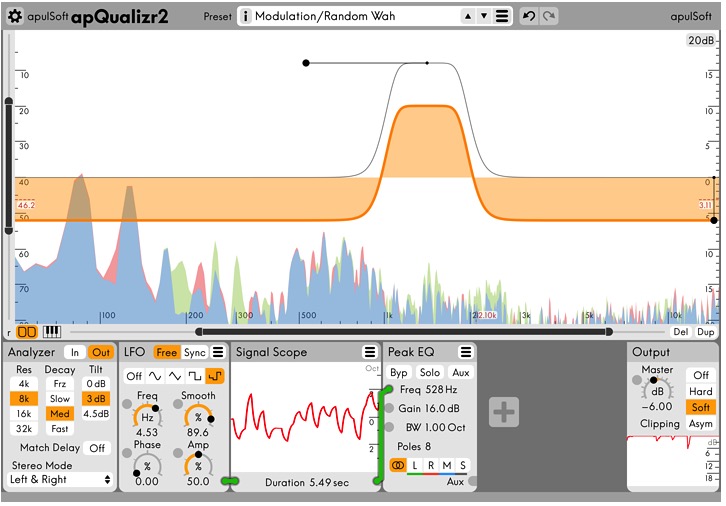Select R channel in Peak EQ
Image resolution: width=726 pixels, height=506 pixels.
click(431, 465)
